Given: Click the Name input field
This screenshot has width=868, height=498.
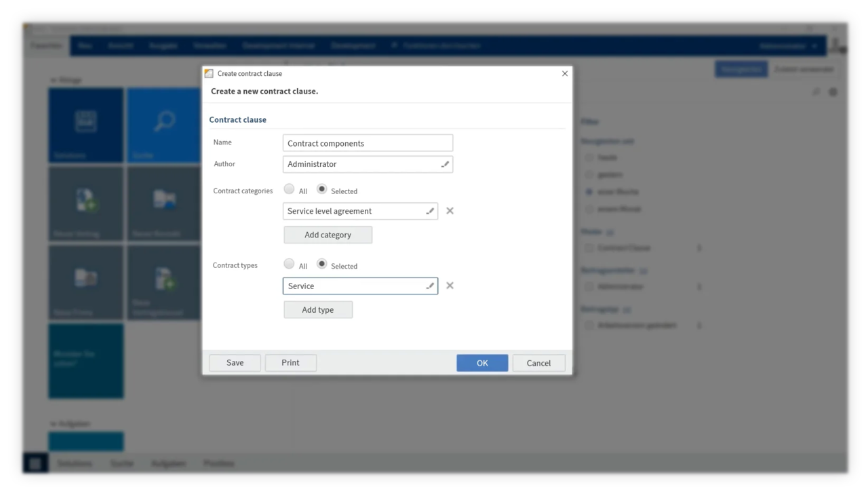Looking at the screenshot, I should (x=368, y=143).
